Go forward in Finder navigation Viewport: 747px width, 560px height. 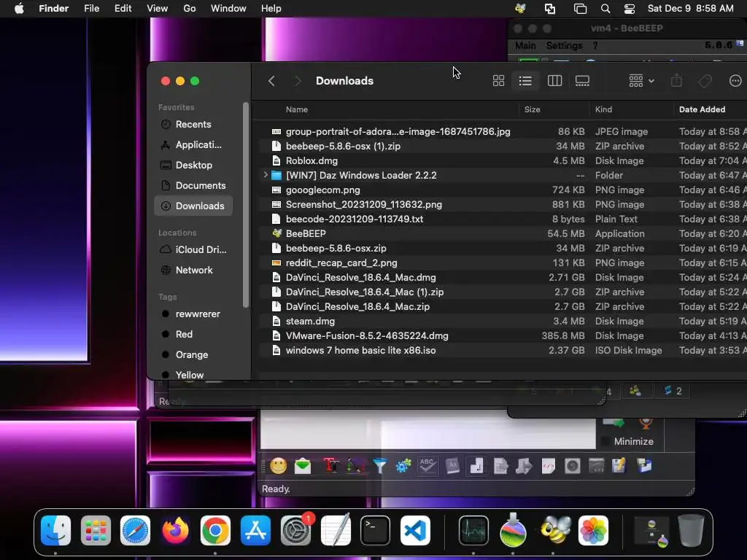[x=298, y=81]
